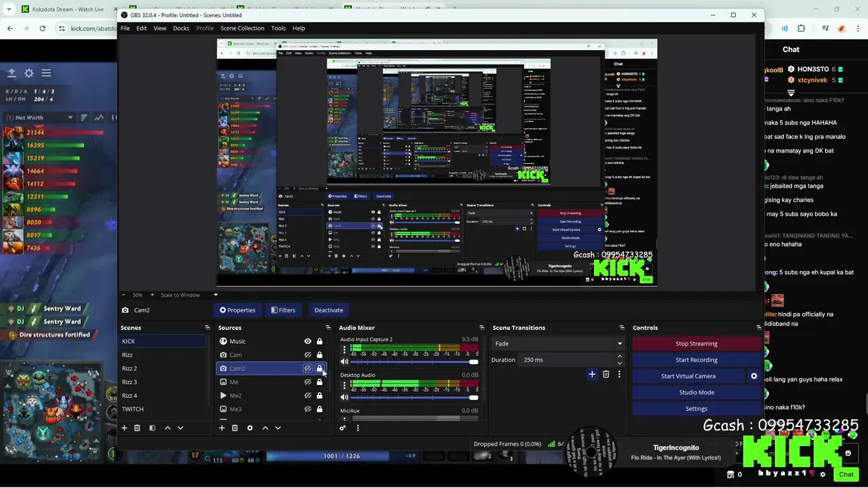Viewport: 868px width, 488px height.
Task: Open the Scene Collection menu
Action: [x=242, y=28]
